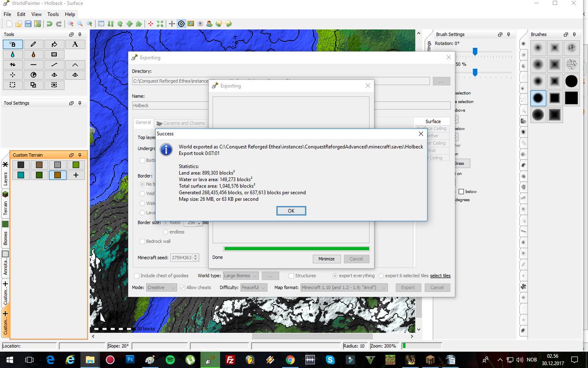The width and height of the screenshot is (588, 368).
Task: Select the endless border size radio
Action: click(x=166, y=232)
